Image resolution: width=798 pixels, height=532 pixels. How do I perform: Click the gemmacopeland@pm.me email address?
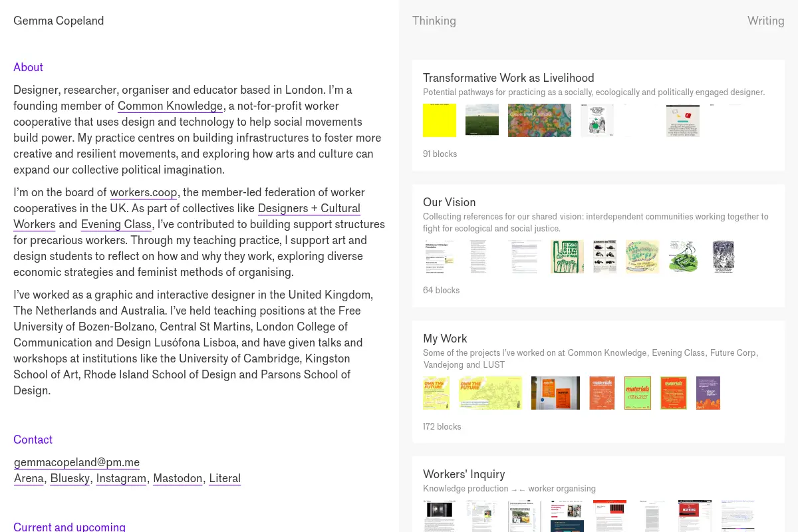(76, 462)
